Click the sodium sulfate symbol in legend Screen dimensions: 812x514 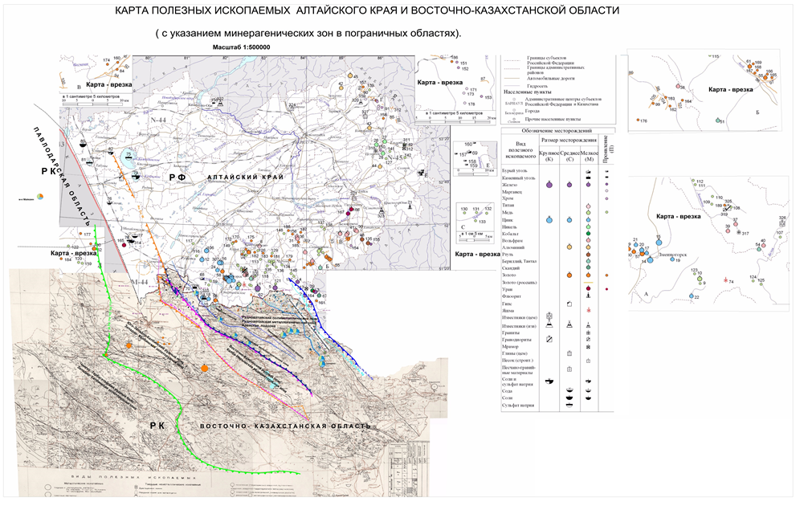tap(569, 406)
